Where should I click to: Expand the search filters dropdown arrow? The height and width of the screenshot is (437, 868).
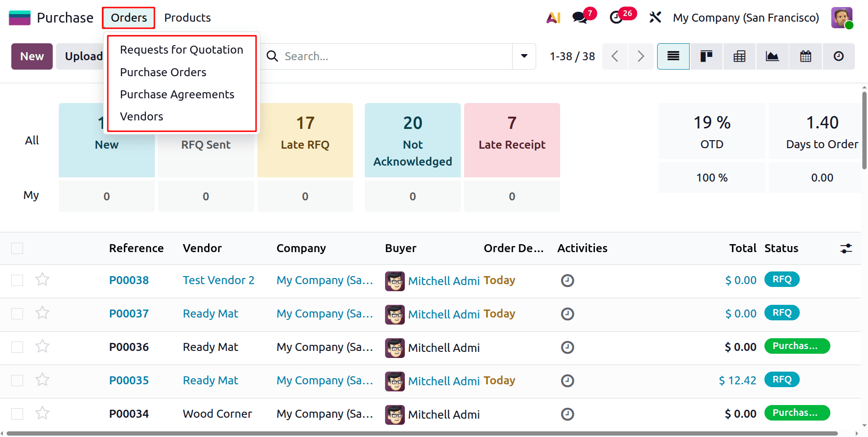[523, 56]
